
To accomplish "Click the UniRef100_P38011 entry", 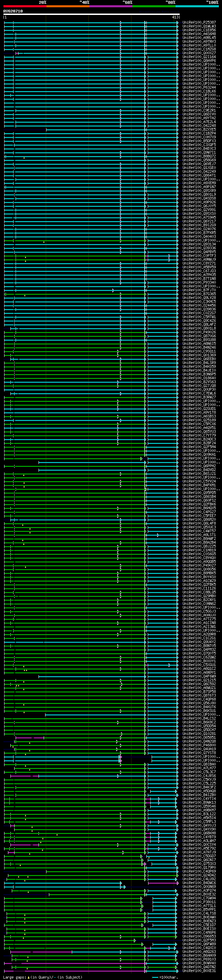I will click(x=199, y=902).
